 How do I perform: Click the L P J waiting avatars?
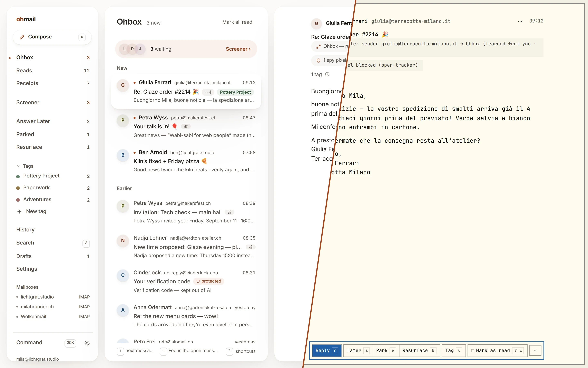point(132,49)
